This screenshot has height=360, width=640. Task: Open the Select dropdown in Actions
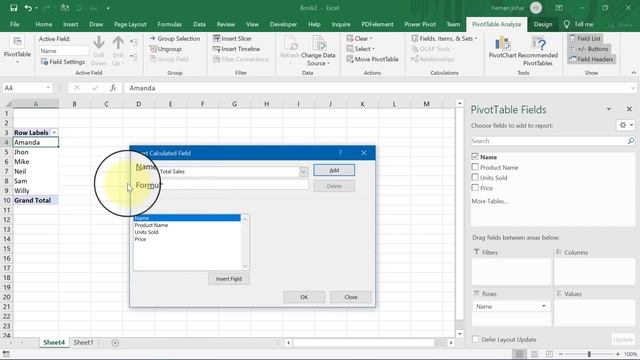pos(360,49)
